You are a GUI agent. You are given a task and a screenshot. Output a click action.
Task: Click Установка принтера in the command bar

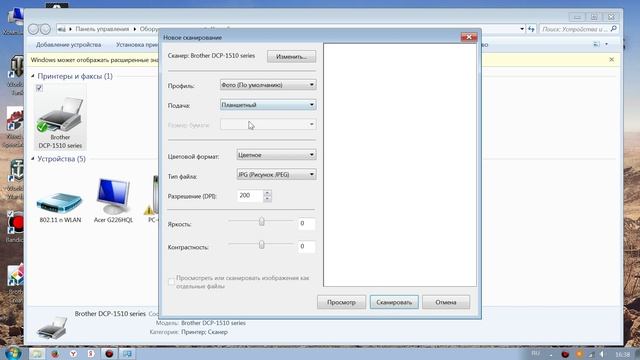point(137,44)
